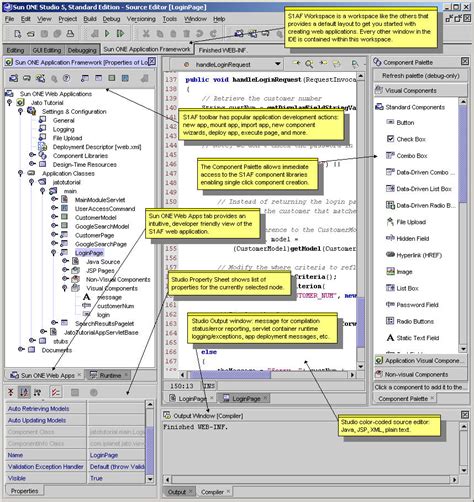Click the Visible property value True
The width and height of the screenshot is (474, 502).
tap(115, 478)
